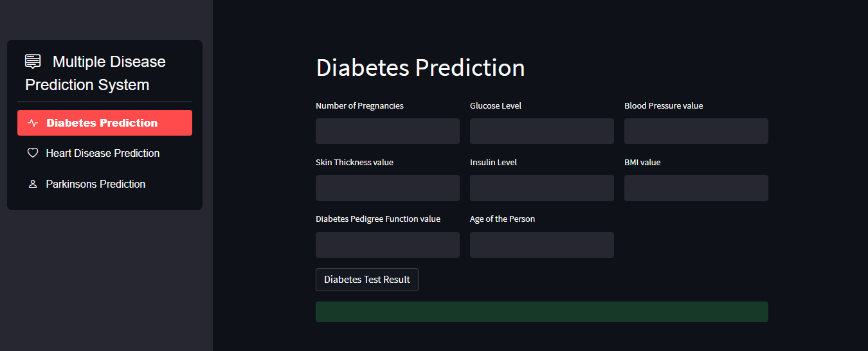Click the green result message bar

click(x=542, y=312)
